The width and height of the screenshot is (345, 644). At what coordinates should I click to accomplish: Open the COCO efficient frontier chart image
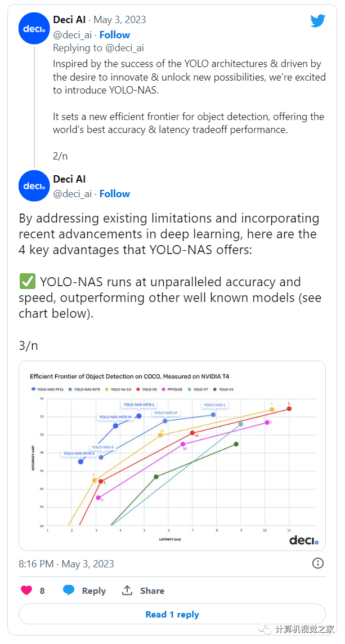point(172,454)
